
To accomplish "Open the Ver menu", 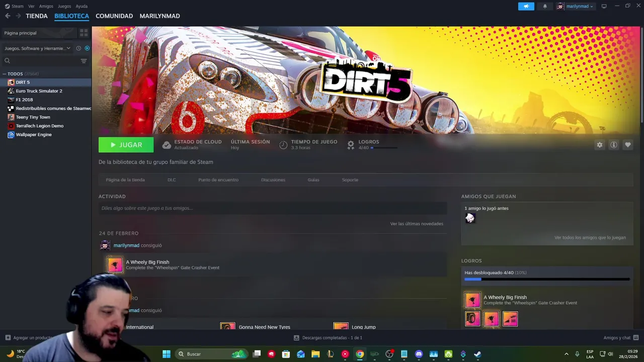I will (x=31, y=6).
